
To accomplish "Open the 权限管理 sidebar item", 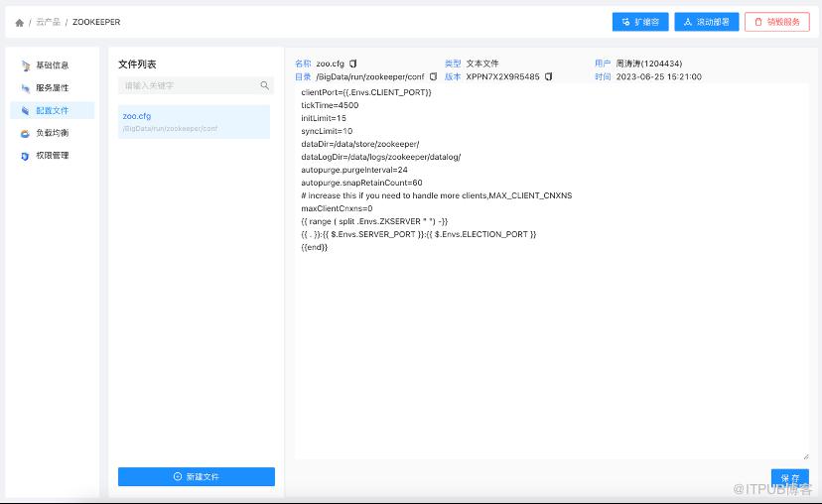I will pos(52,156).
